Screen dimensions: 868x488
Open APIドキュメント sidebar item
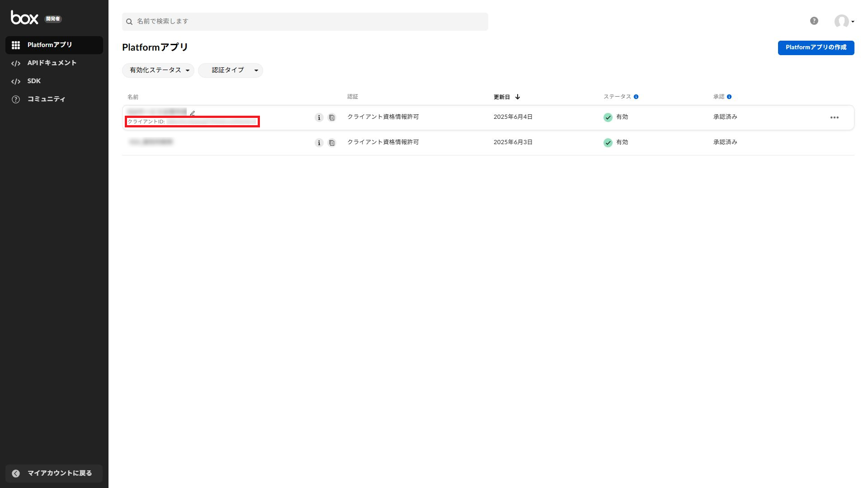click(52, 63)
